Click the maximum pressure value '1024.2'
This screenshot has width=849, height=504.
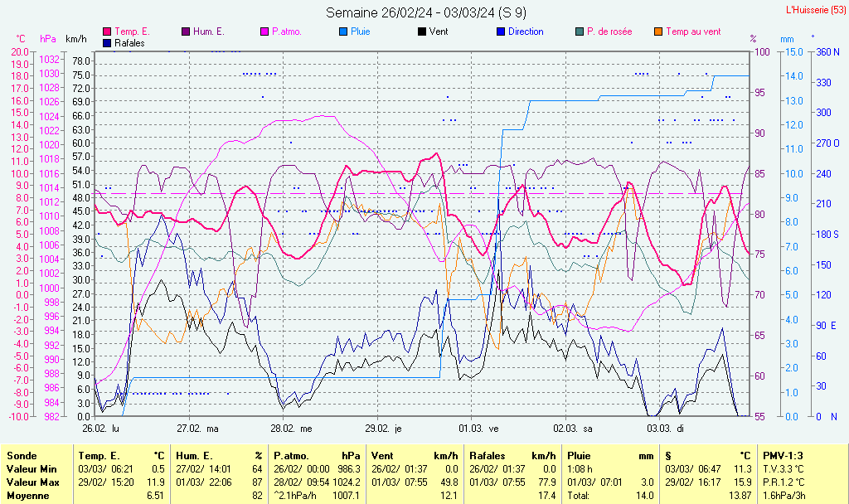pyautogui.click(x=347, y=482)
